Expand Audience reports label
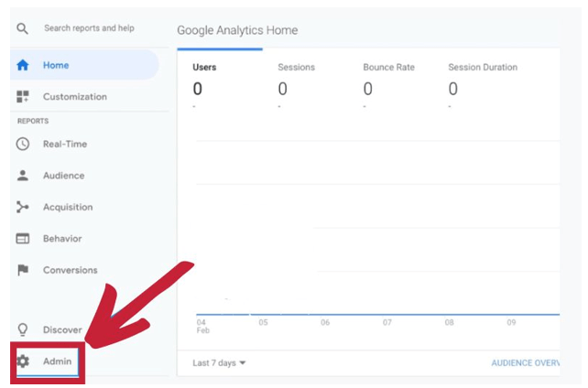Viewport: 588px width, 388px height. pos(64,176)
